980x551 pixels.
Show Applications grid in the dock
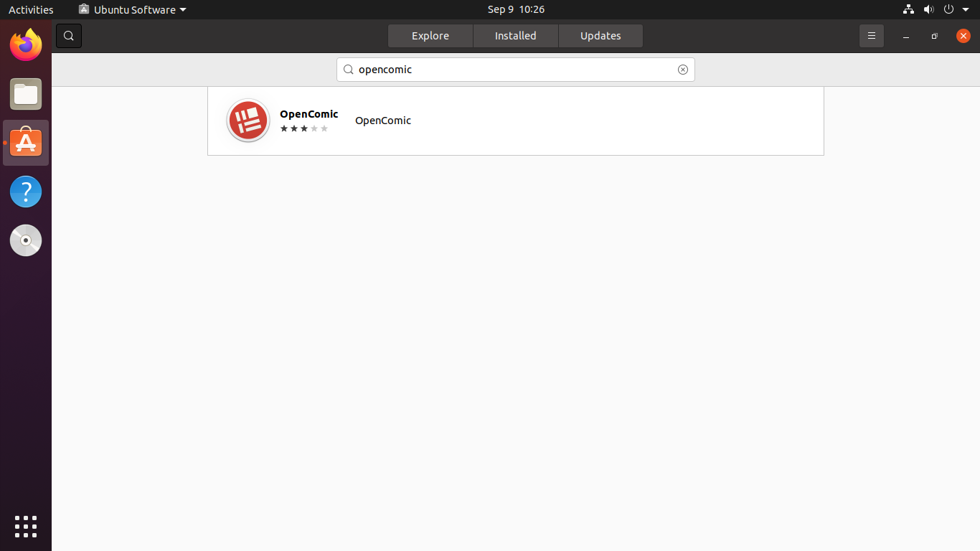click(26, 527)
